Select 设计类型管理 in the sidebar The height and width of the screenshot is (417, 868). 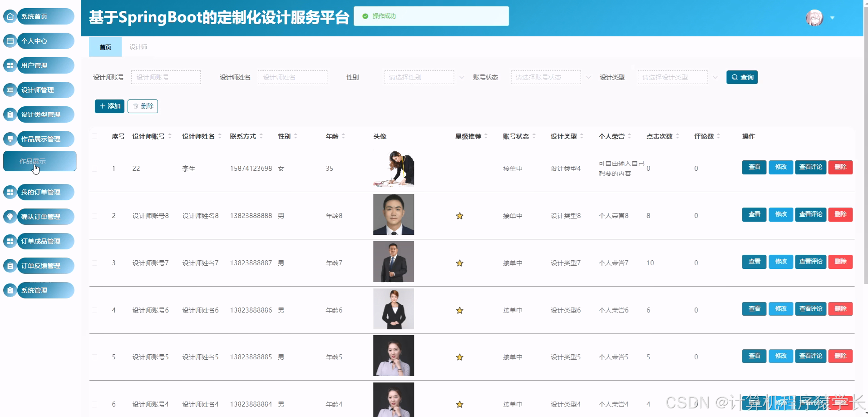click(x=39, y=114)
